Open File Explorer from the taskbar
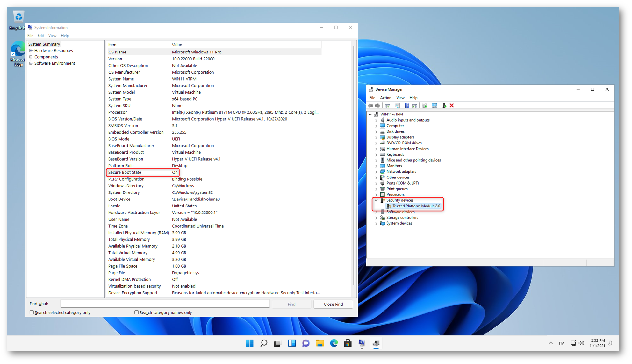This screenshot has height=364, width=632. coord(320,343)
